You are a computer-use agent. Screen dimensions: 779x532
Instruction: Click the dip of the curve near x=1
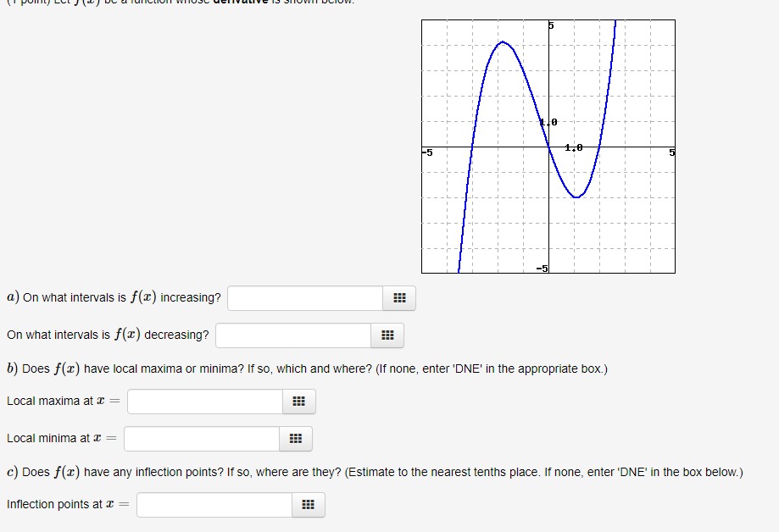[x=576, y=197]
